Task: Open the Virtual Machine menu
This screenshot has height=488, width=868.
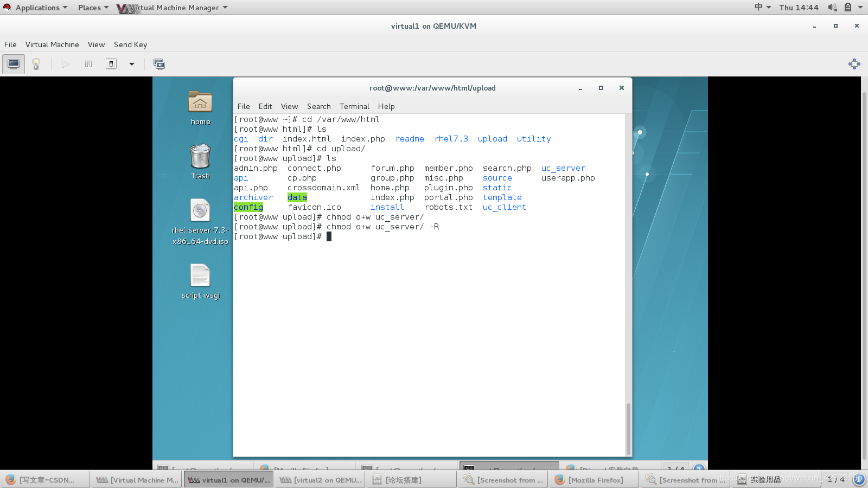Action: [52, 44]
